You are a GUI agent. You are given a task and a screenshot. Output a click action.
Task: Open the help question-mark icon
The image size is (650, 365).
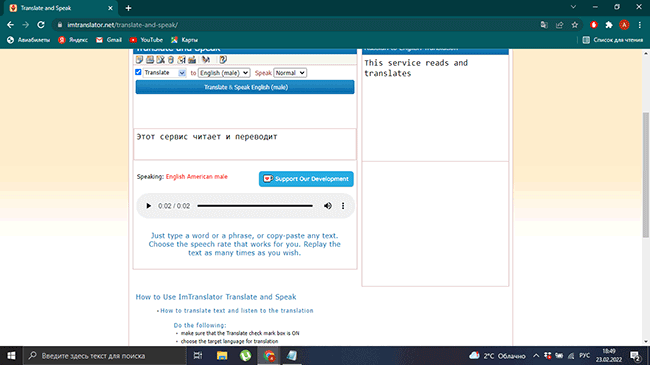point(223,60)
